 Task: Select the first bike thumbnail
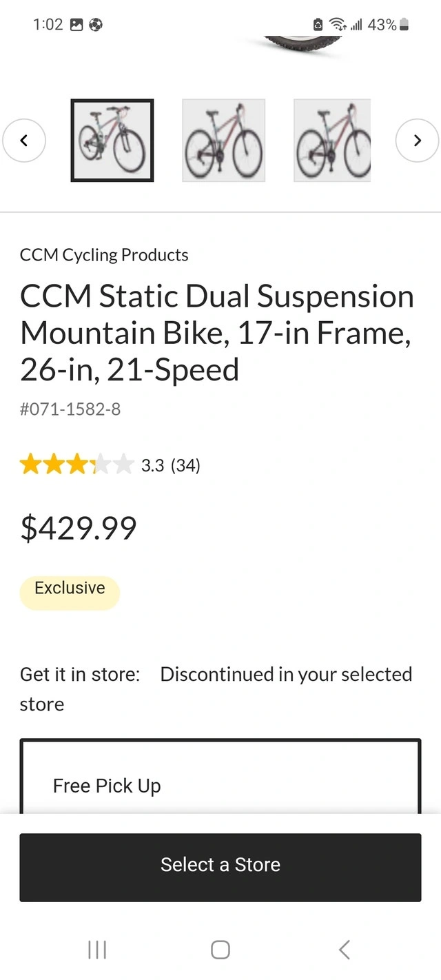point(112,141)
